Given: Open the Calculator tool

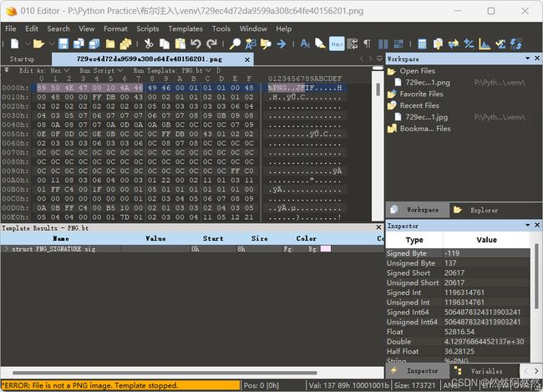Looking at the screenshot, I should [x=422, y=43].
